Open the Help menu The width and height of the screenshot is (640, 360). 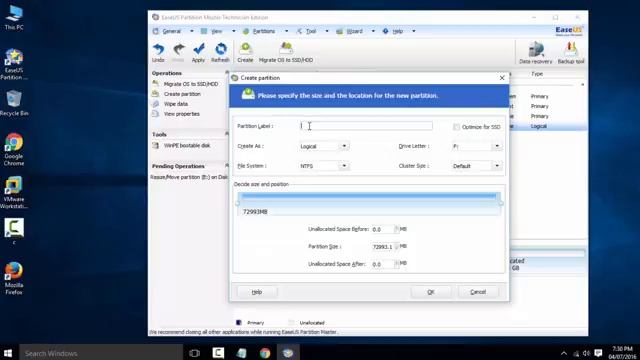pyautogui.click(x=398, y=31)
